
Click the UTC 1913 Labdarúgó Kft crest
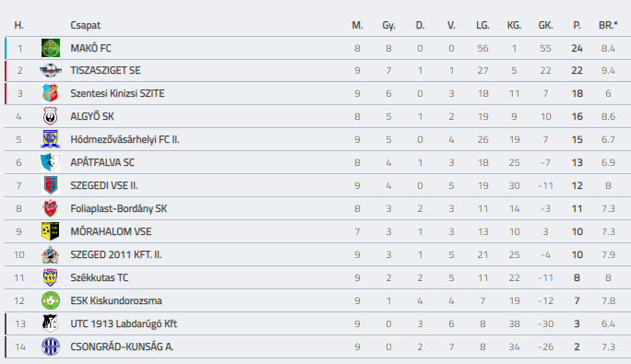pos(51,323)
